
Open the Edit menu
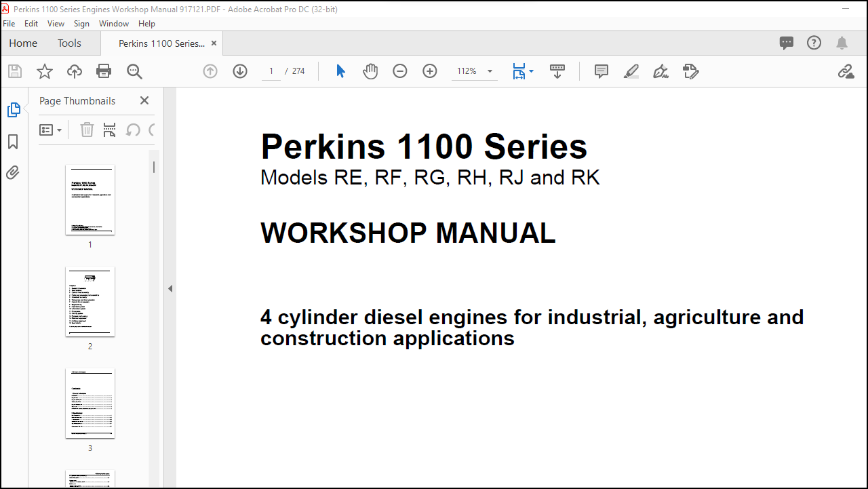[31, 23]
